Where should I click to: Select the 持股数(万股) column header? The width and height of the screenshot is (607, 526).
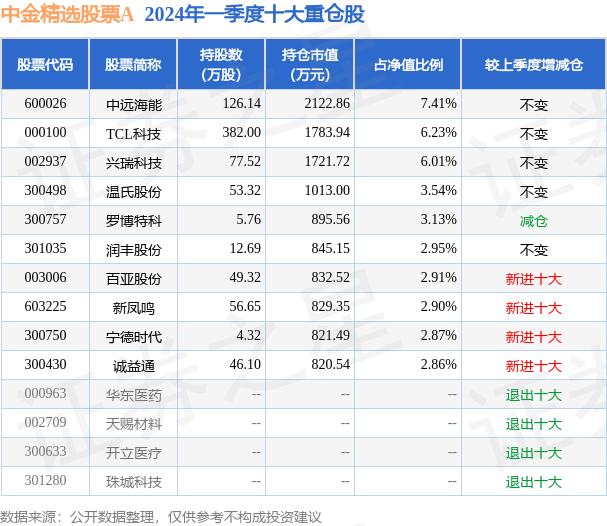click(221, 65)
